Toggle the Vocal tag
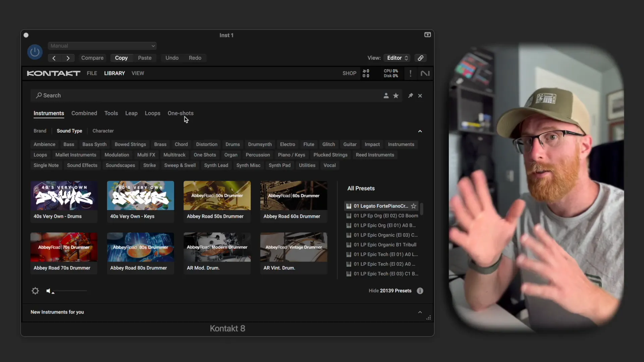Image resolution: width=644 pixels, height=362 pixels. pyautogui.click(x=329, y=165)
